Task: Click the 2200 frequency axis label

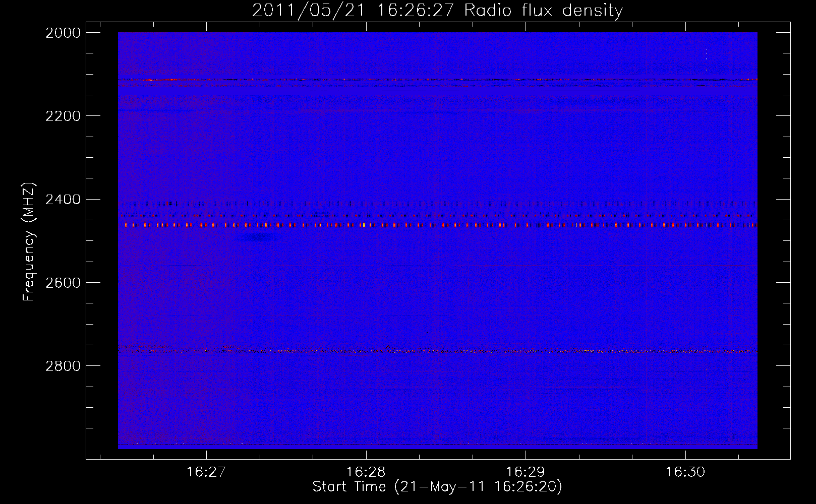Action: 63,116
